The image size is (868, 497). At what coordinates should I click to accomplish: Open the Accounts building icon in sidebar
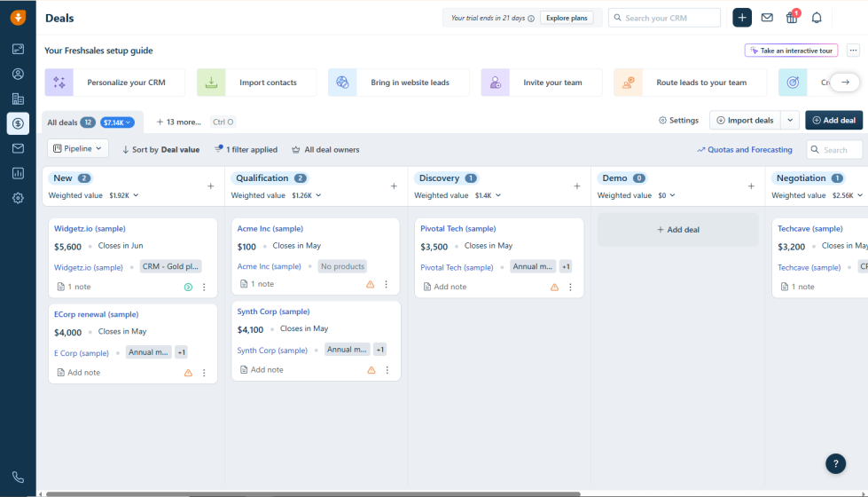pos(18,99)
